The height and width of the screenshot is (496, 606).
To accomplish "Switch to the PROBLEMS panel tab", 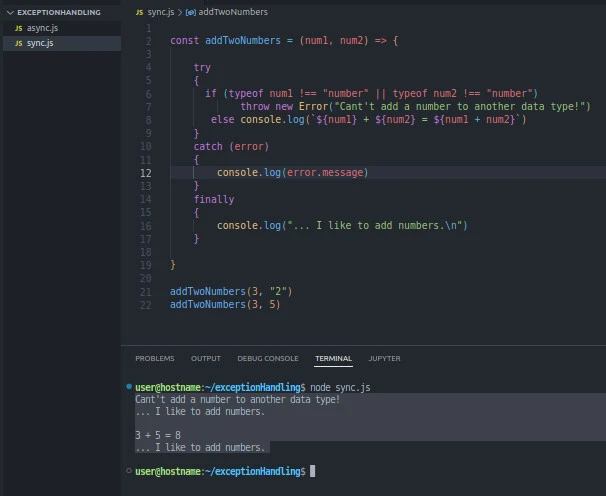I will [154, 358].
